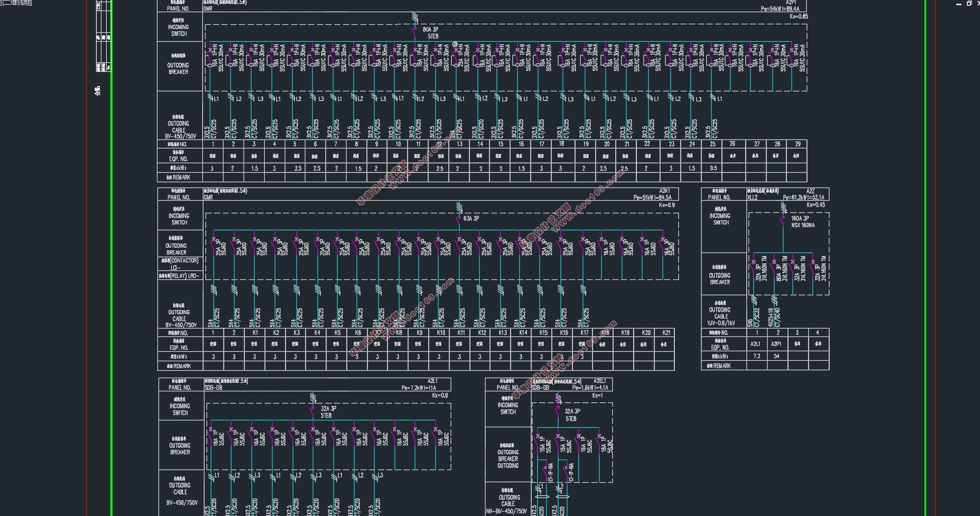Select the A2Z panel title
Viewport: 980px width, 516px height.
810,191
